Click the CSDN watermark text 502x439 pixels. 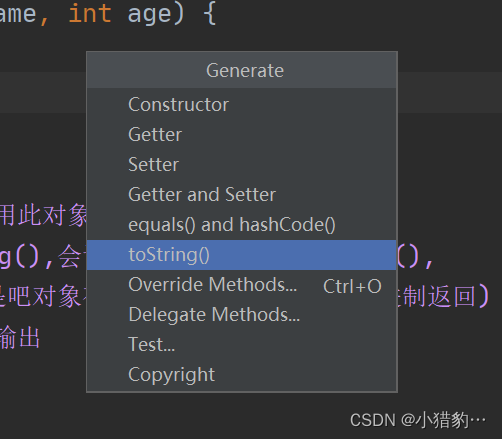418,420
